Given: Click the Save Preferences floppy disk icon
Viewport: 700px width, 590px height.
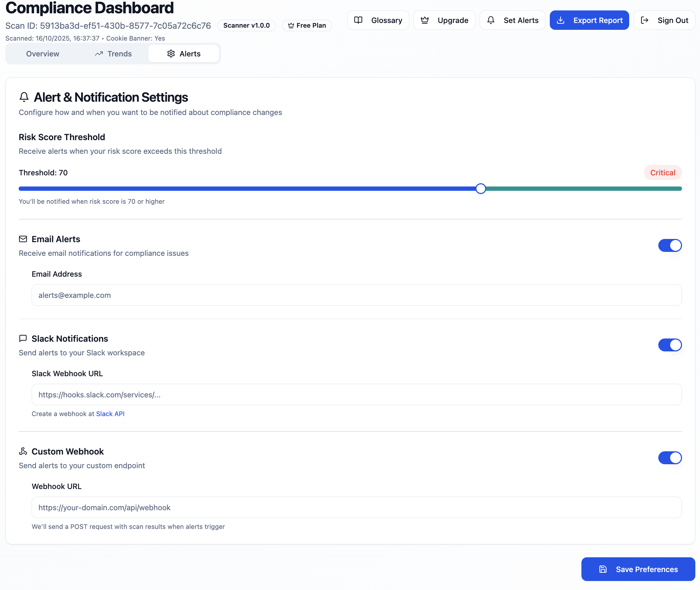Looking at the screenshot, I should [603, 569].
